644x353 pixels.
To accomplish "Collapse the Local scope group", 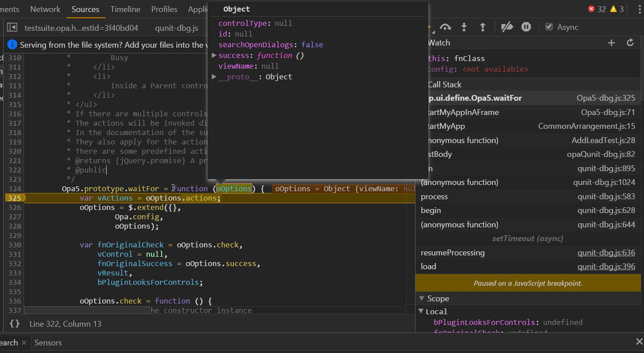I will 421,312.
